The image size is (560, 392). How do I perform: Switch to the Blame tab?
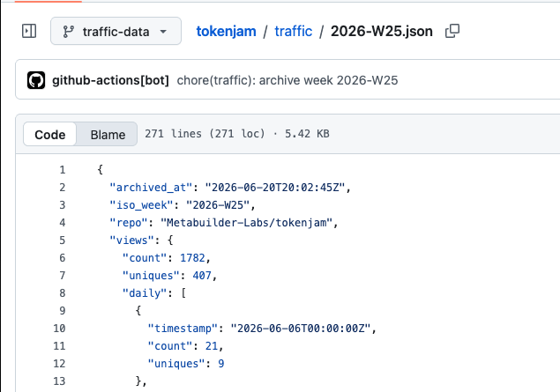pyautogui.click(x=108, y=134)
